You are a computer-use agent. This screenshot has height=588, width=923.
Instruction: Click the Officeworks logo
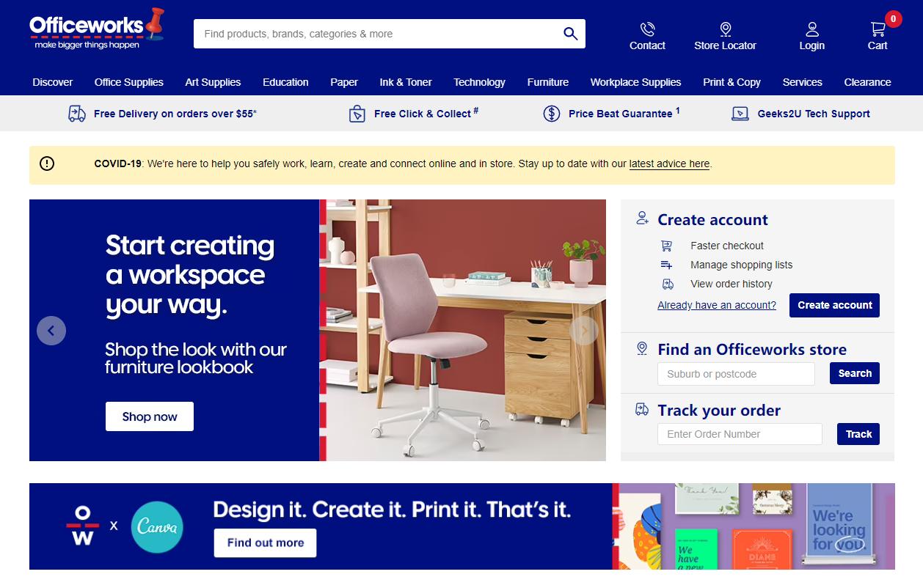tap(96, 29)
